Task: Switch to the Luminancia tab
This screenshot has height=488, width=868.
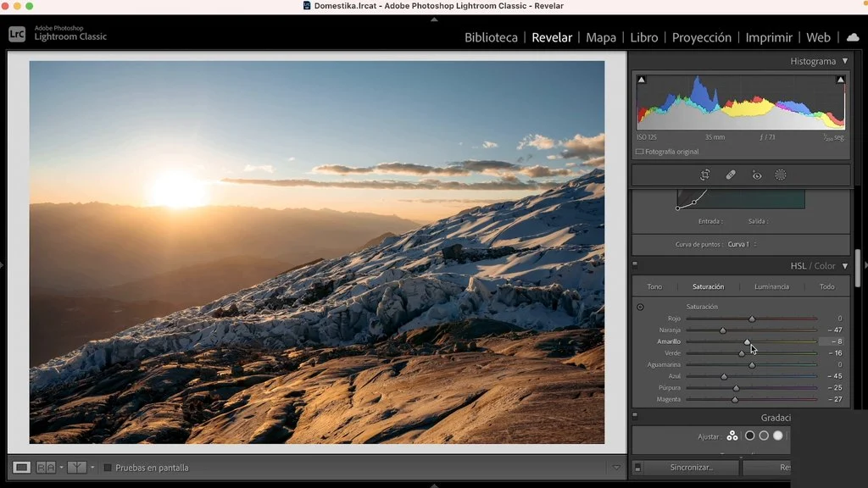Action: [771, 286]
